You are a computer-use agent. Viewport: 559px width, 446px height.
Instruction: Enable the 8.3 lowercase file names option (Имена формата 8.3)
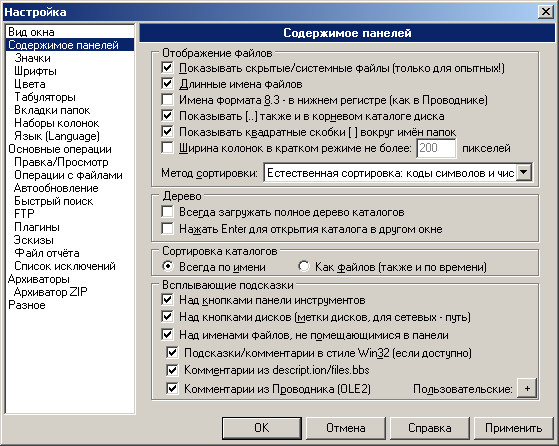click(167, 99)
